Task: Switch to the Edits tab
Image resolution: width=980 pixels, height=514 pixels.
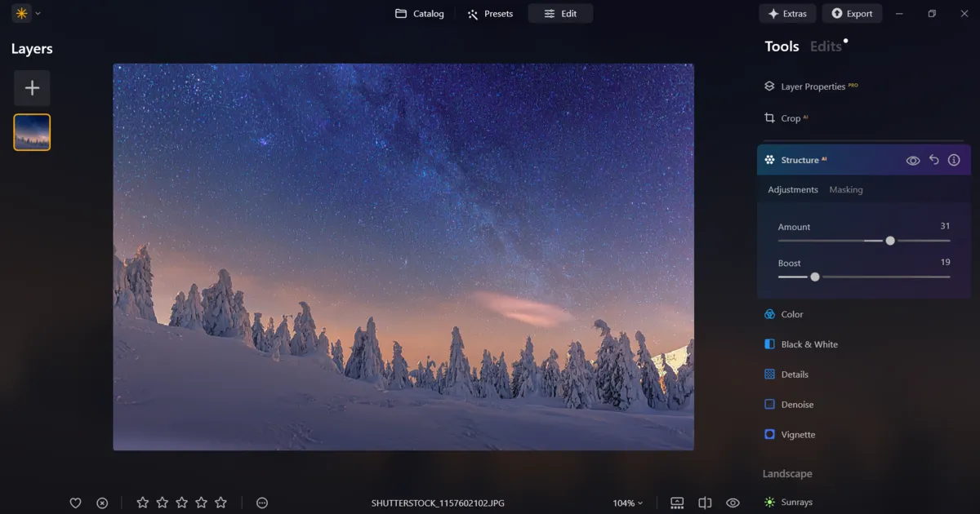Action: tap(826, 47)
